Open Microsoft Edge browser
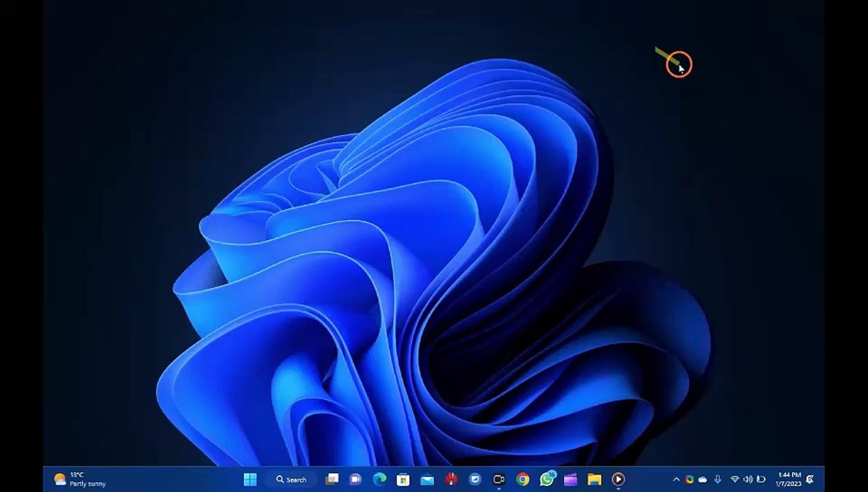 pos(379,480)
